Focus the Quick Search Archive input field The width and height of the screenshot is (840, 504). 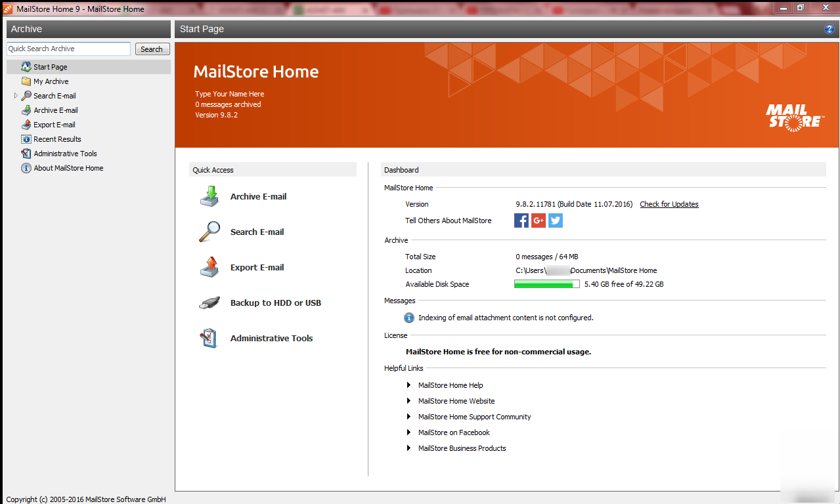[x=69, y=49]
